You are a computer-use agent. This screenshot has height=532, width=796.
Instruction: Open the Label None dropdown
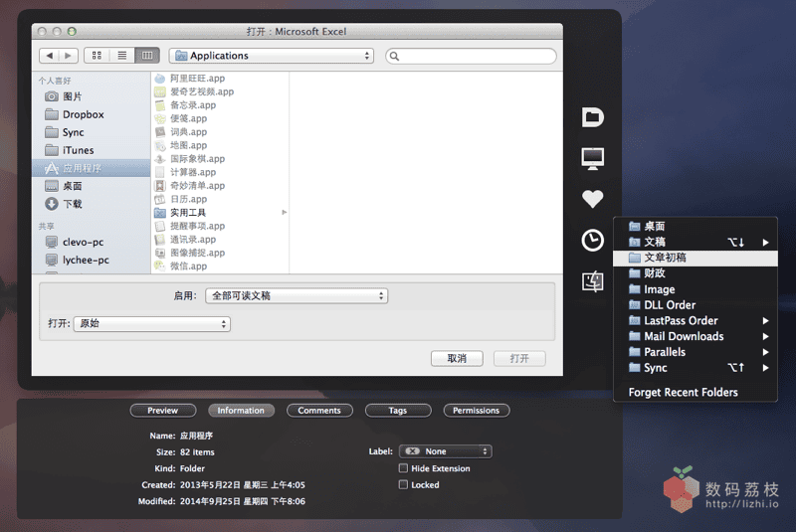[x=445, y=451]
